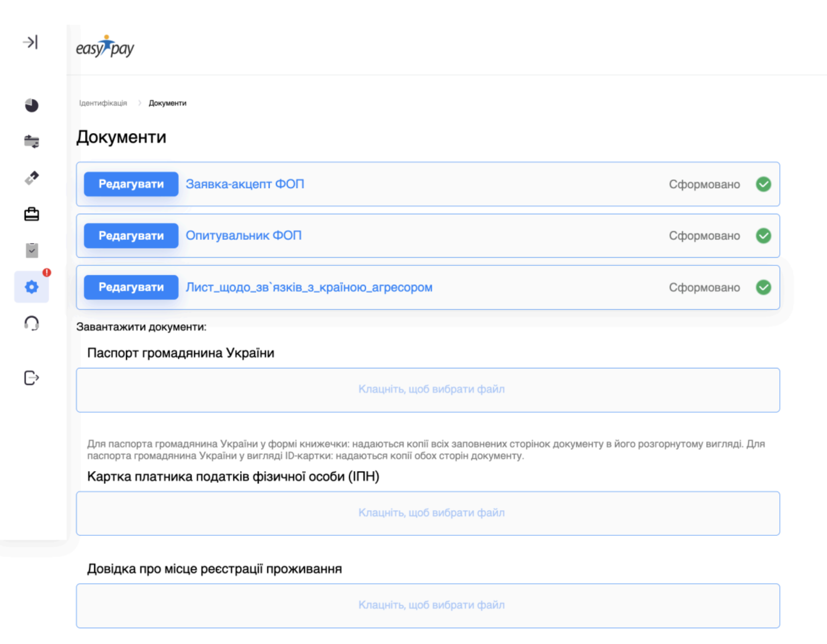Open the headset support icon
The width and height of the screenshot is (827, 644).
31,323
